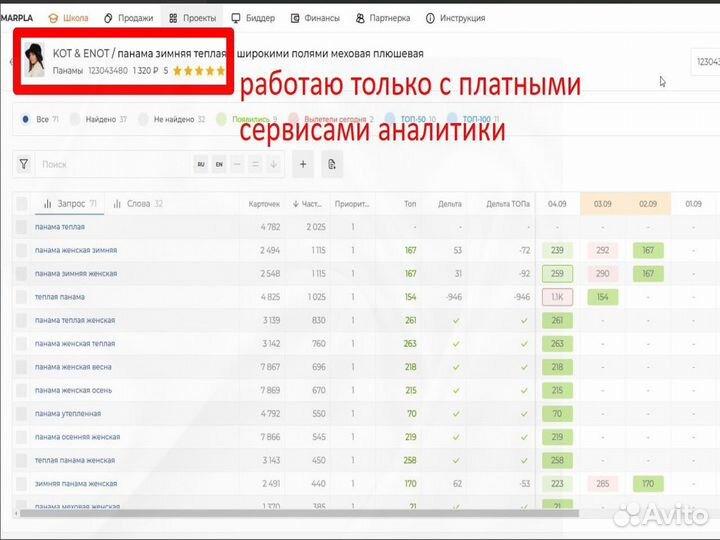This screenshot has width=720, height=540.
Task: Select the ТОП-100 filter
Action: click(x=472, y=119)
